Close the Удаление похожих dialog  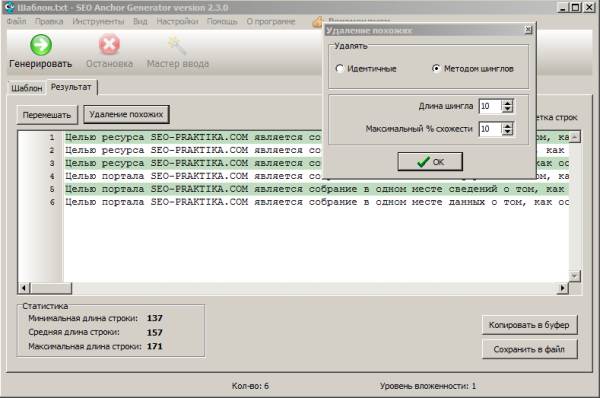(x=528, y=29)
